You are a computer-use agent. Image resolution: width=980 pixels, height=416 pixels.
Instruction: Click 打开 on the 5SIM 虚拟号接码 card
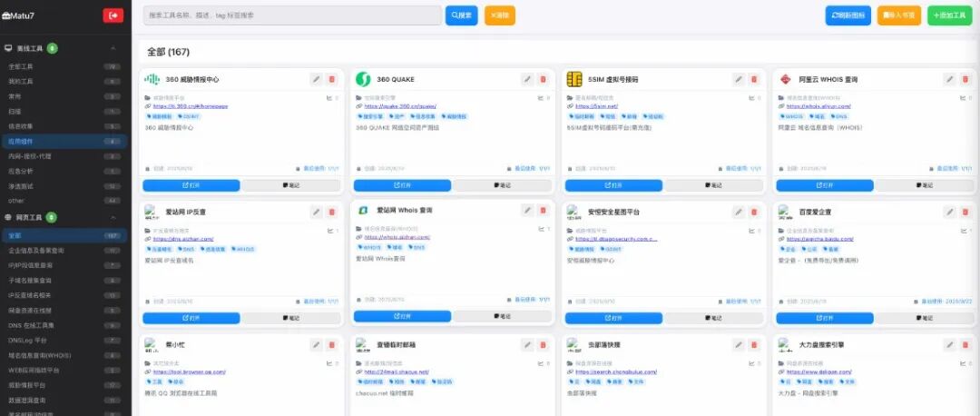[x=613, y=185]
